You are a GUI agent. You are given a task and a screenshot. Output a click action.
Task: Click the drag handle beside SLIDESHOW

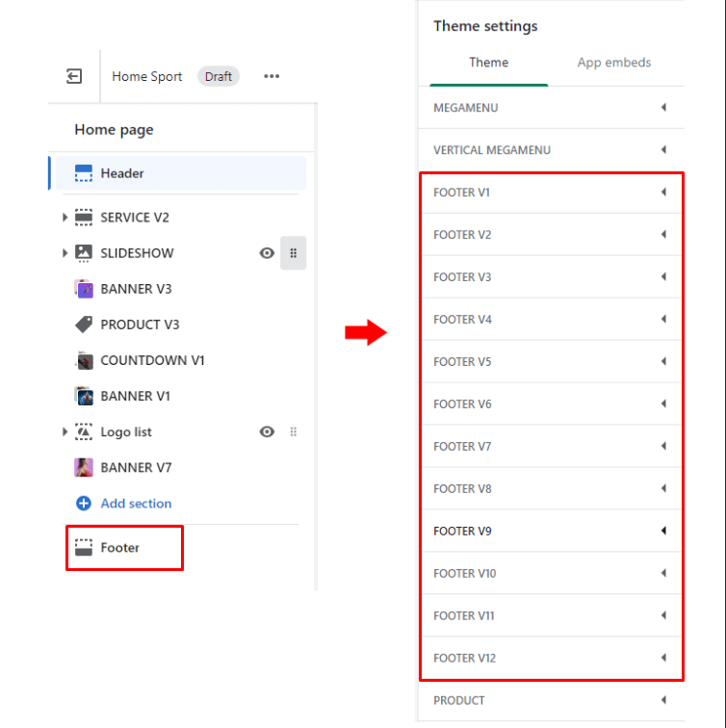(294, 253)
